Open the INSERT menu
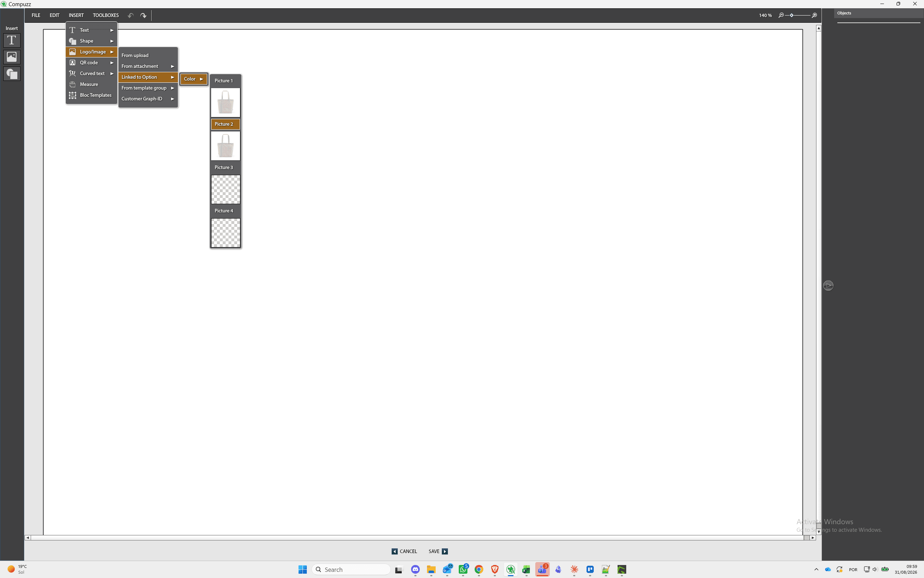The width and height of the screenshot is (924, 578). [77, 15]
